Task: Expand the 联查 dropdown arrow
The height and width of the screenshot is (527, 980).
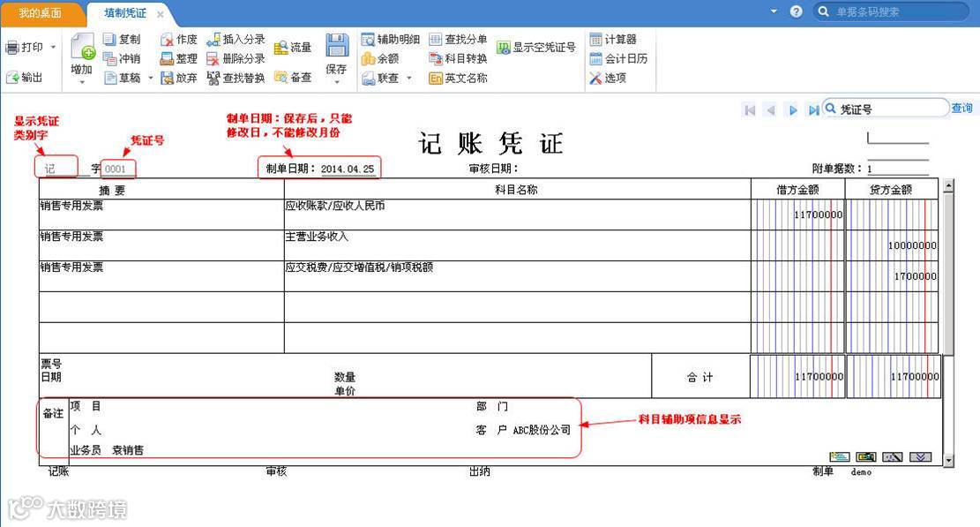Action: click(409, 79)
